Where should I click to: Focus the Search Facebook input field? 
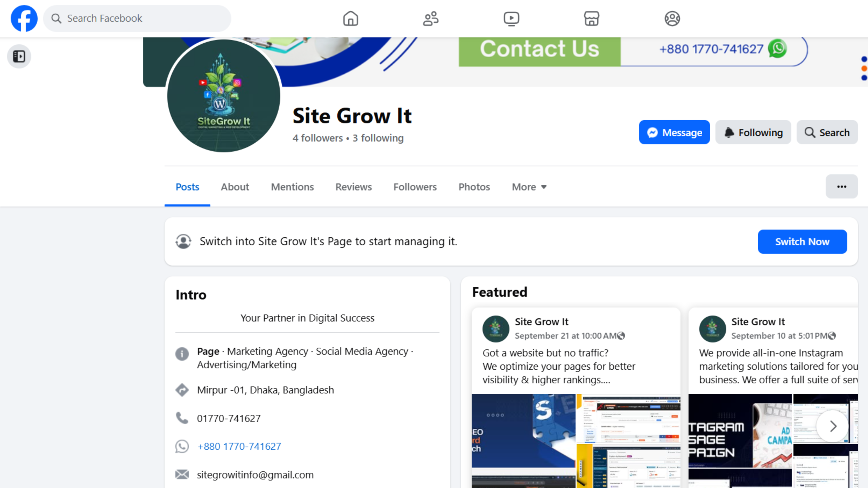[x=137, y=18]
